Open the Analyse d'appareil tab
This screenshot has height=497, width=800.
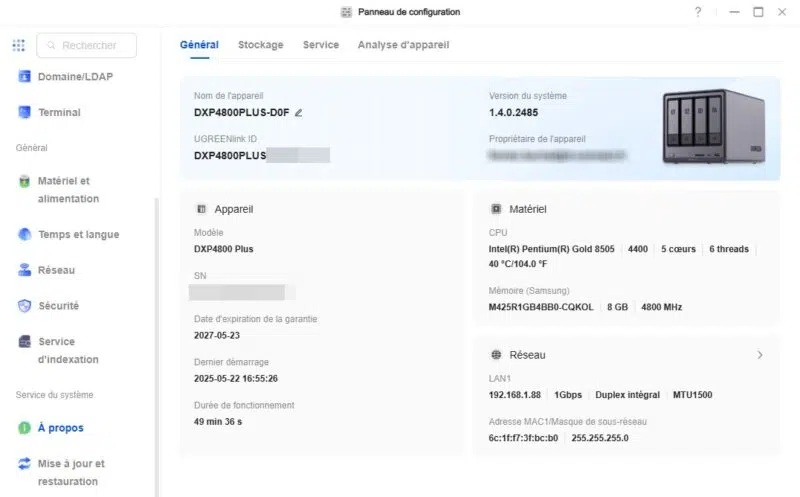click(x=403, y=45)
